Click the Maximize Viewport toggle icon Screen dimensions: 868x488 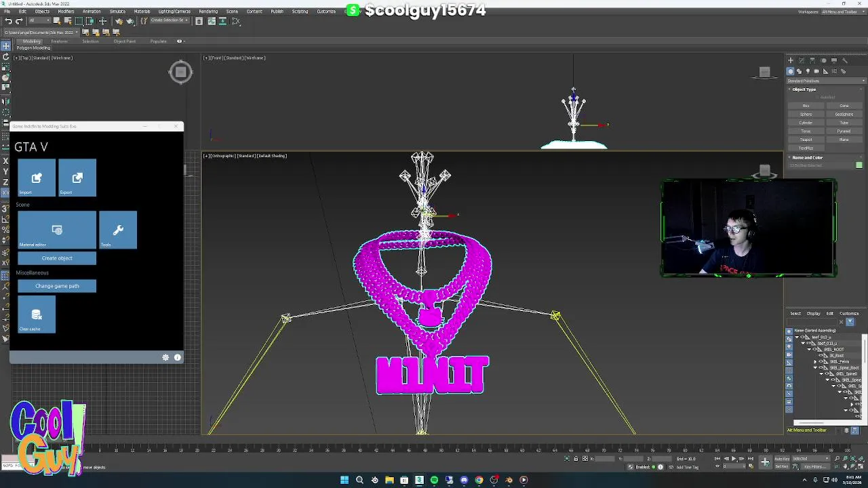tap(861, 466)
